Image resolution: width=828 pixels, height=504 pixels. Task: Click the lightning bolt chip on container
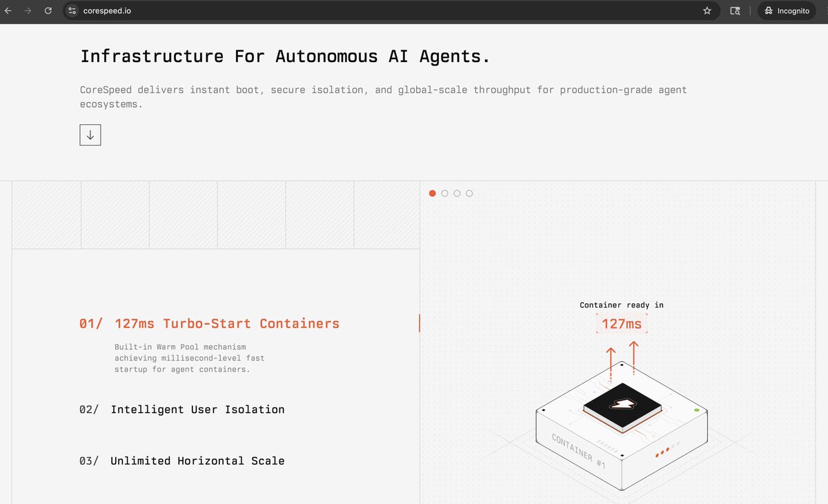pos(622,407)
